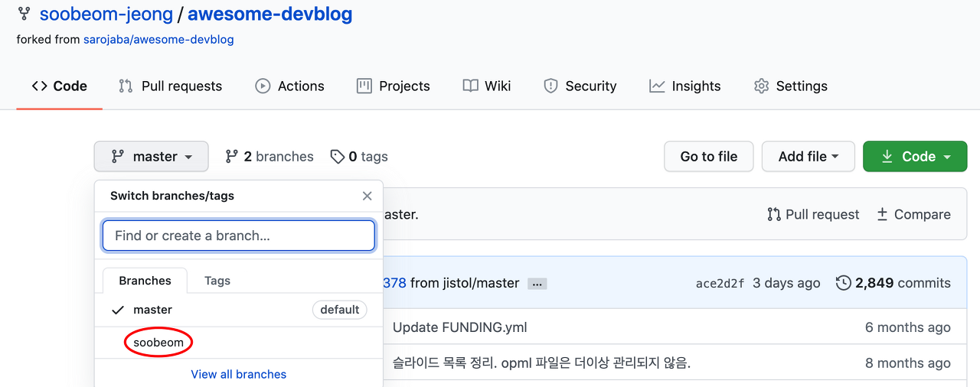Open the jistol/master commit message link
This screenshot has width=980, height=387.
pos(465,283)
